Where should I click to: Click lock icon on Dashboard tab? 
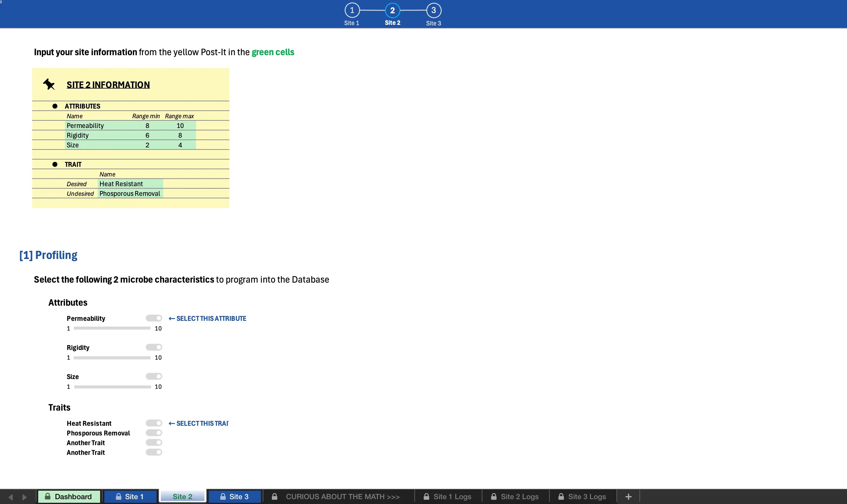click(x=48, y=496)
